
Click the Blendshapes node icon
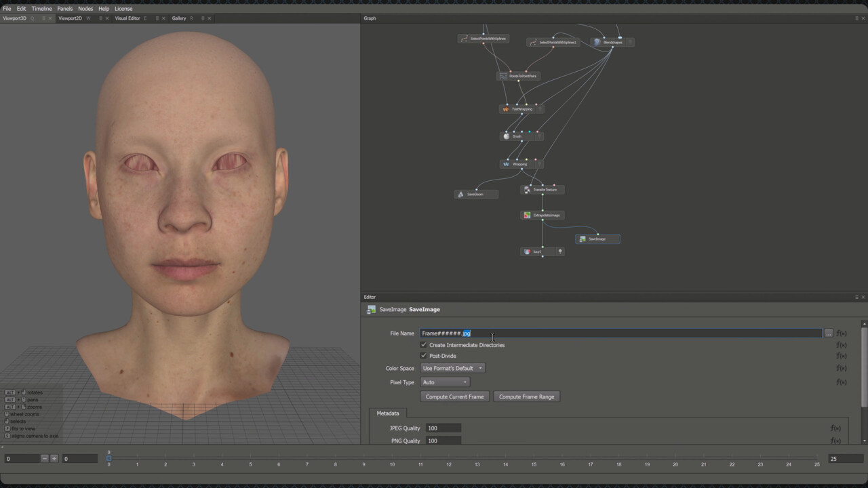(597, 42)
